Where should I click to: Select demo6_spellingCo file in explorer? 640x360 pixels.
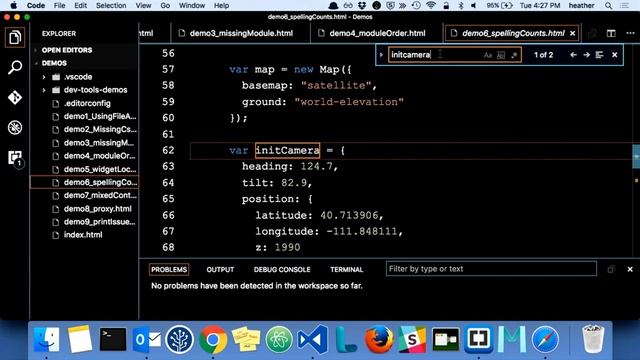tap(84, 182)
